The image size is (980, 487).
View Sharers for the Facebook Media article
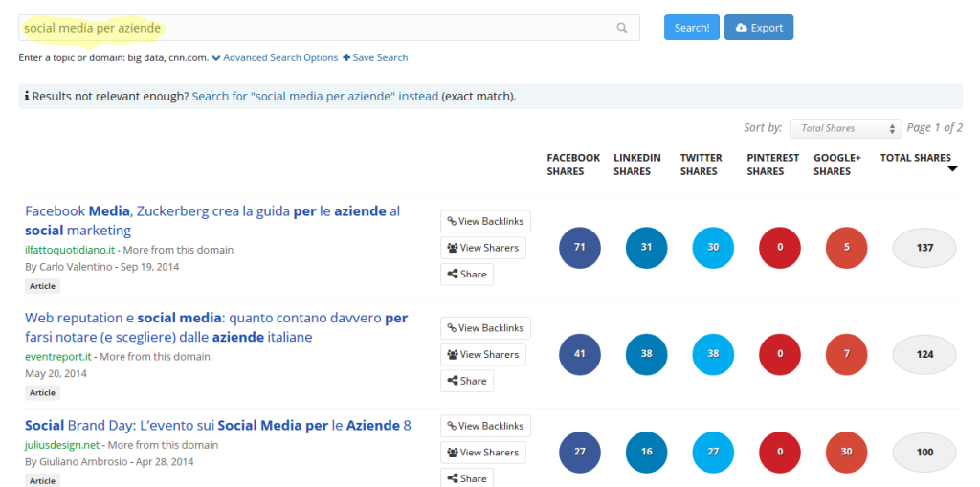coord(482,248)
